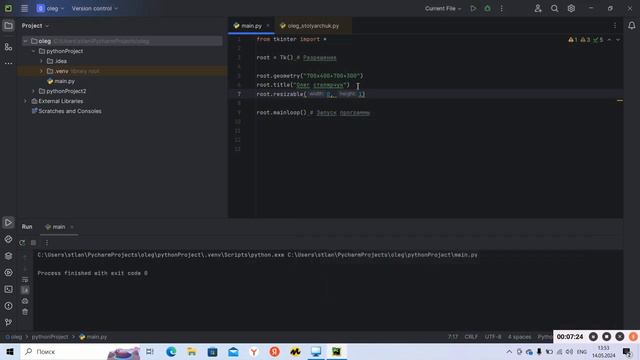Viewport: 640px width, 360px height.
Task: Open inspection warnings widget in editor
Action: tap(586, 40)
